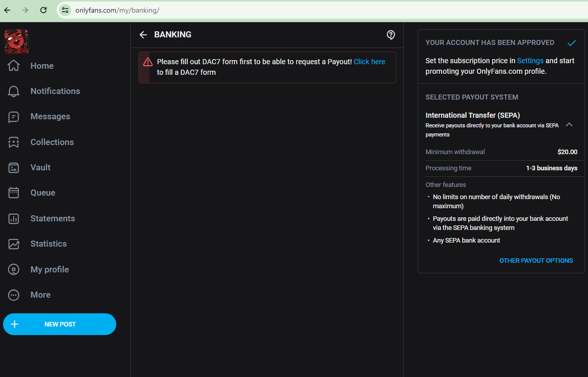Screen dimensions: 588x377
Task: Click the '1-3 business days' processing value
Action: point(552,168)
